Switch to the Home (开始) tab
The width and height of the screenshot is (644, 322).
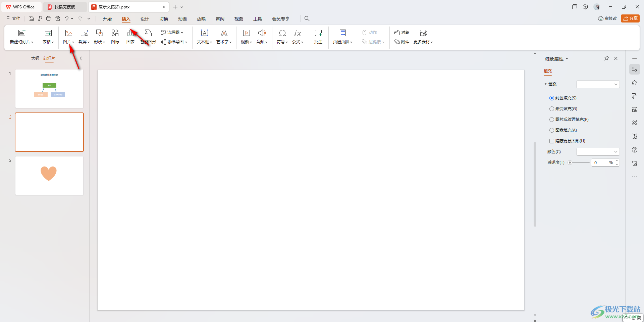(107, 19)
